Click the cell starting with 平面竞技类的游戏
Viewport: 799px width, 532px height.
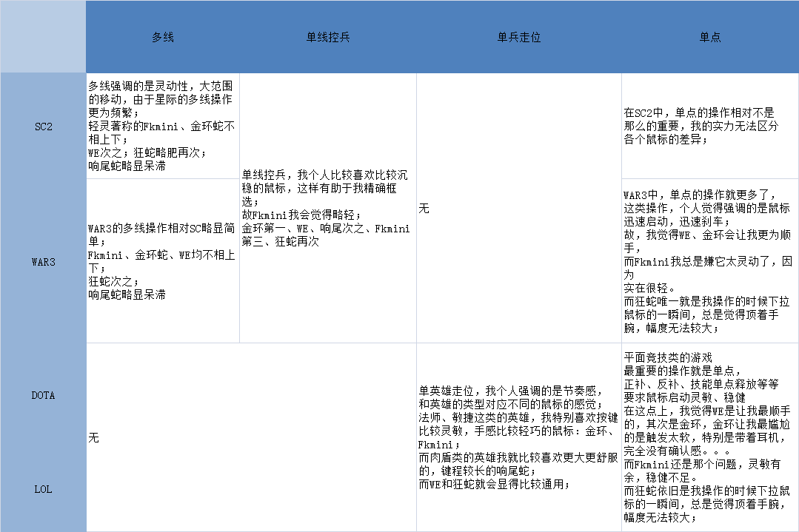710,437
